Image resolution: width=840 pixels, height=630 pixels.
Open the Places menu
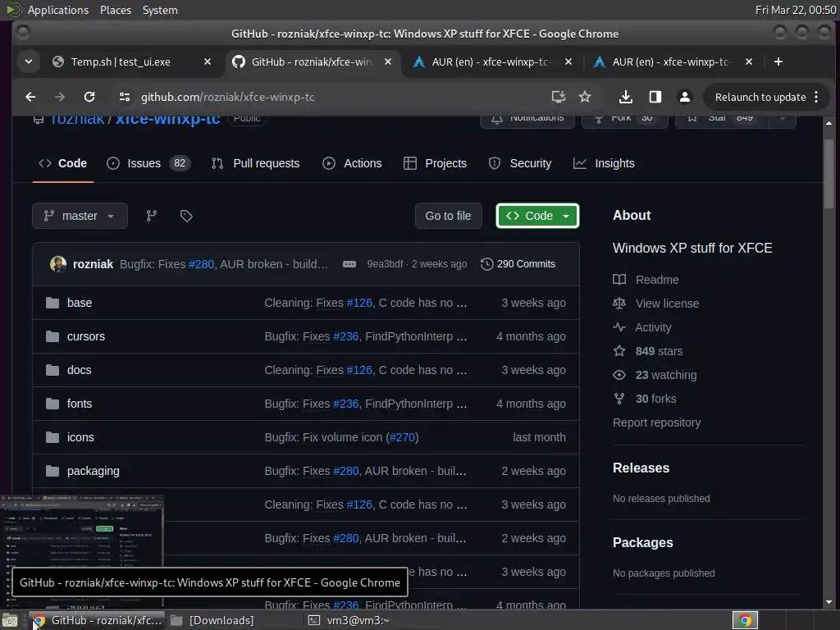[116, 10]
